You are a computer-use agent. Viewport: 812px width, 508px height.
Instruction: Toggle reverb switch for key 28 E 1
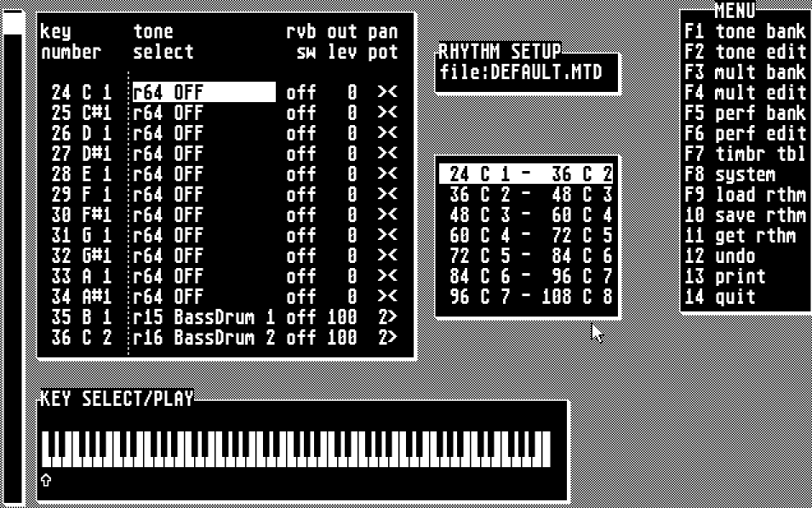click(x=300, y=174)
